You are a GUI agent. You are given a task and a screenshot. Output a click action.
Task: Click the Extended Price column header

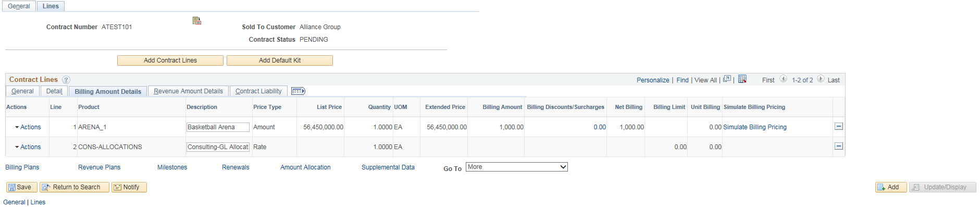[x=445, y=107]
